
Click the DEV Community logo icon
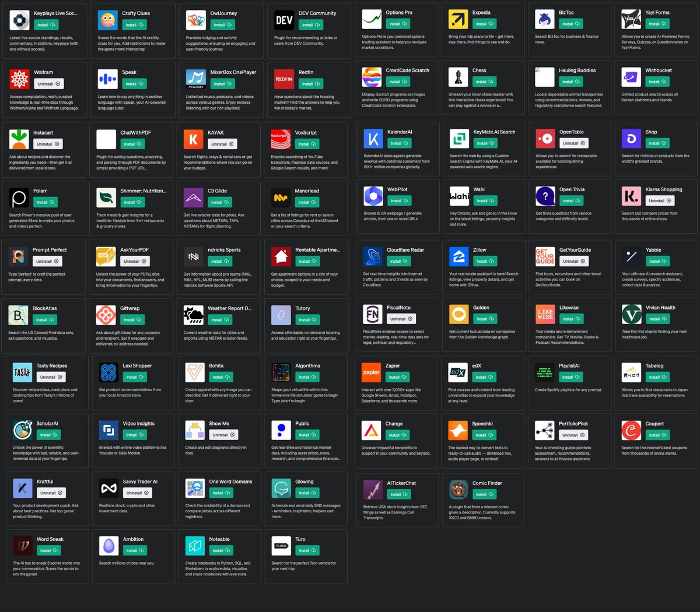[x=284, y=20]
